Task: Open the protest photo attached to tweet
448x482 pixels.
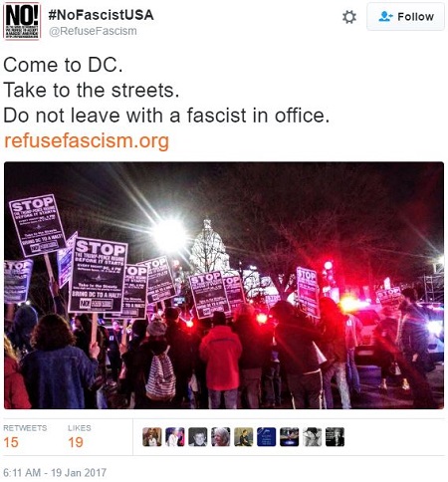Action: 224,285
